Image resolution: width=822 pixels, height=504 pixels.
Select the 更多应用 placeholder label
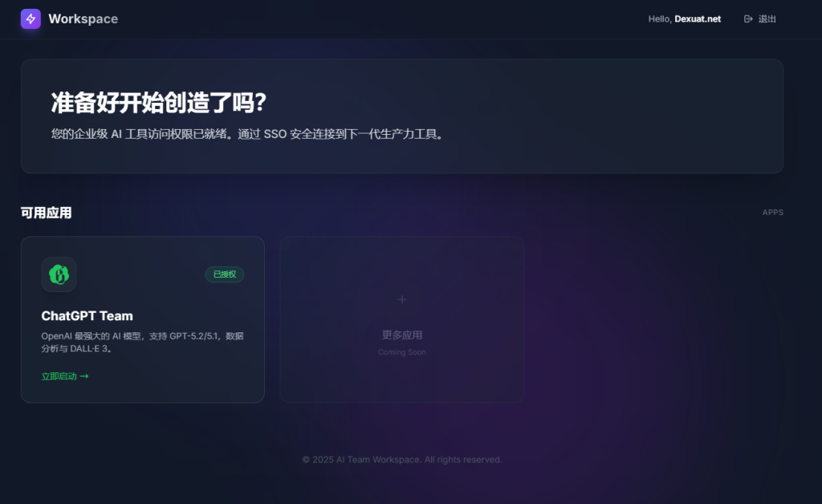pyautogui.click(x=402, y=335)
